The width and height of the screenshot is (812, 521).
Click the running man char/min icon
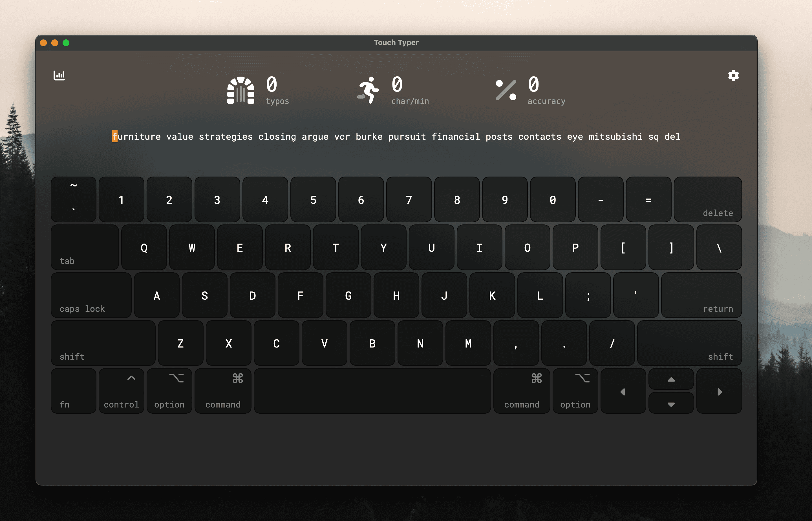368,90
